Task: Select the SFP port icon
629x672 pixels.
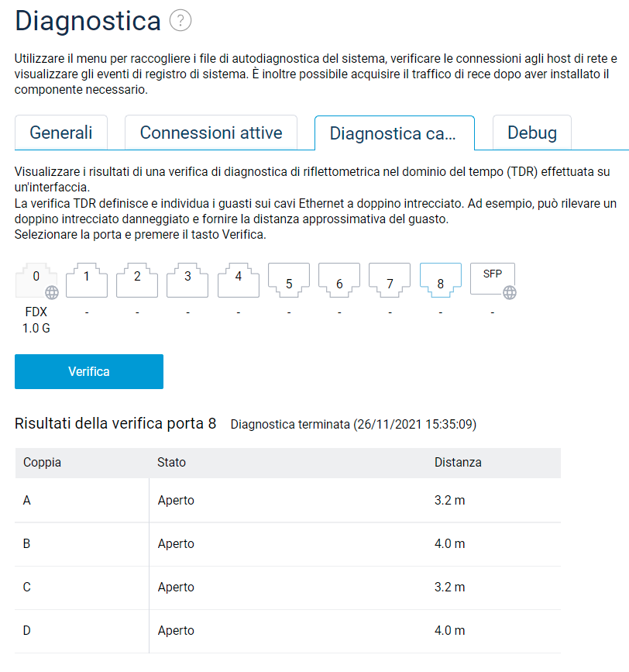Action: click(492, 279)
